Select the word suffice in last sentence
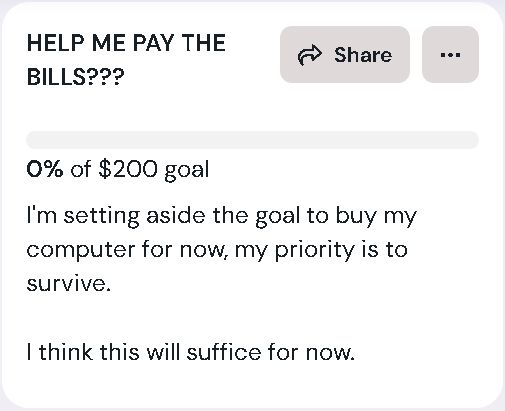 click(224, 352)
